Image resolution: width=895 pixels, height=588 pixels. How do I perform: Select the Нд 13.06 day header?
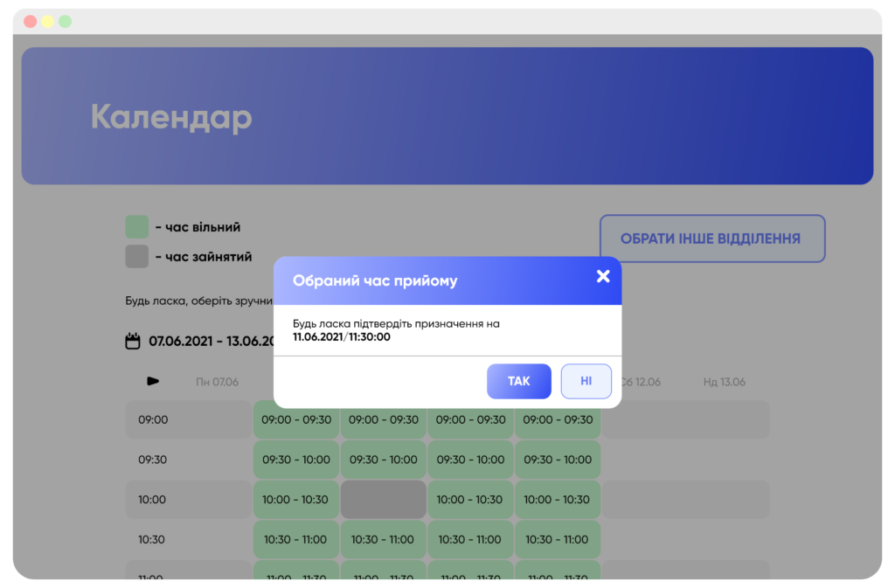725,382
